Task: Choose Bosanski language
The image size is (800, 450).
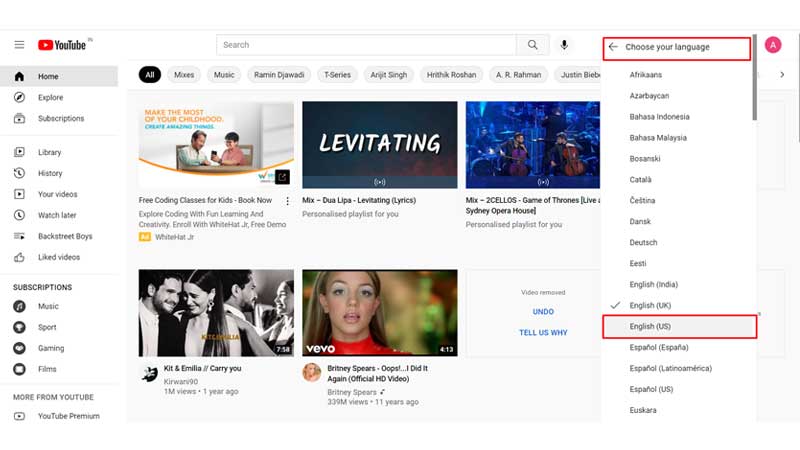Action: point(679,158)
